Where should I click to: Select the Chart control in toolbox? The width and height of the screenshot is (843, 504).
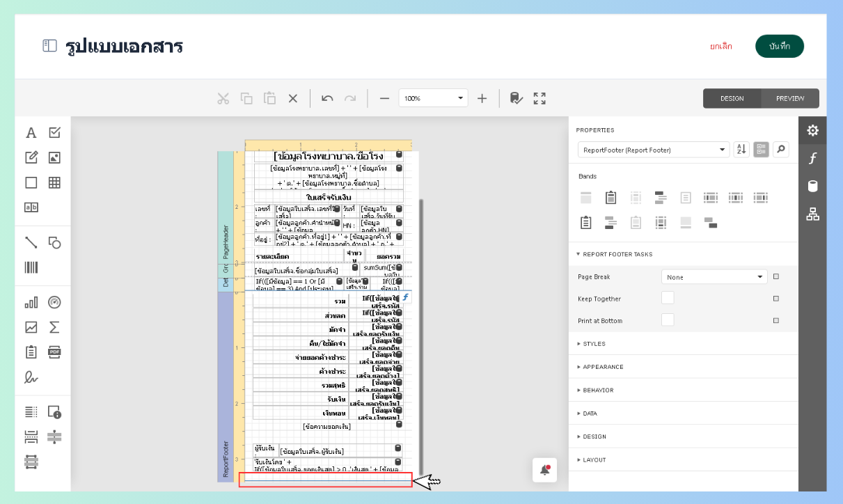(31, 302)
